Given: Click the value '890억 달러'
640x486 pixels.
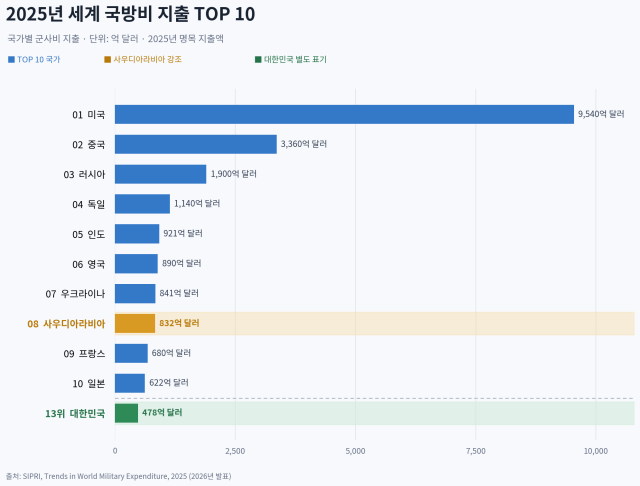Looking at the screenshot, I should click(x=181, y=263).
